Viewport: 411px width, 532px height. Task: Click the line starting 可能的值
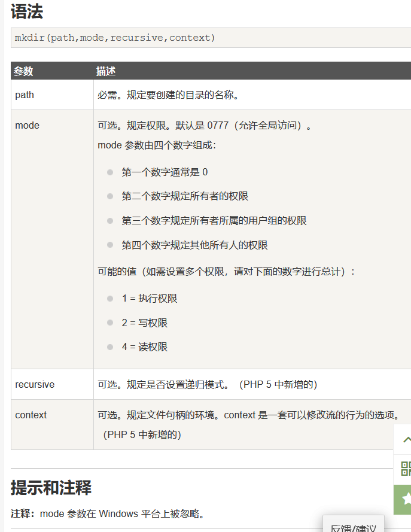coord(226,272)
